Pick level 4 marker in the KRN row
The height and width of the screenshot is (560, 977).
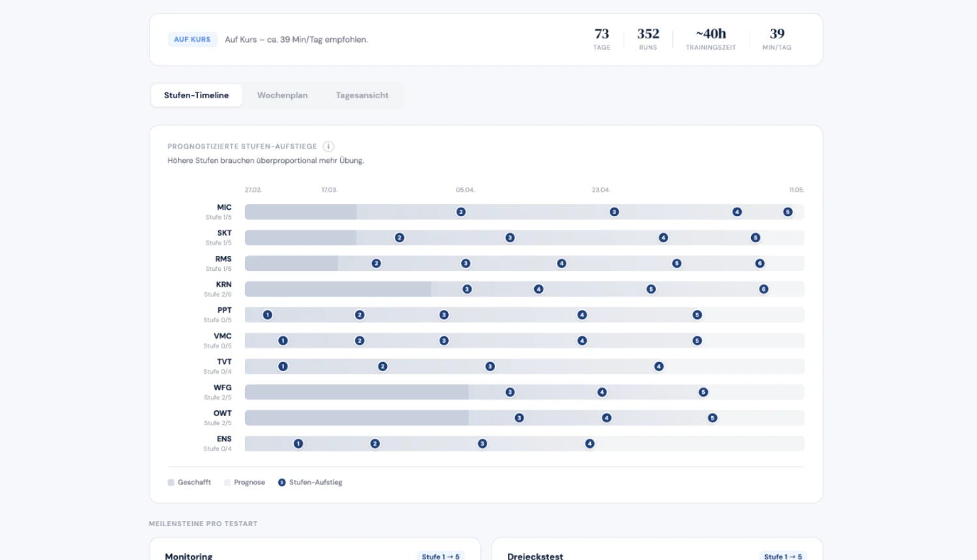(x=539, y=289)
